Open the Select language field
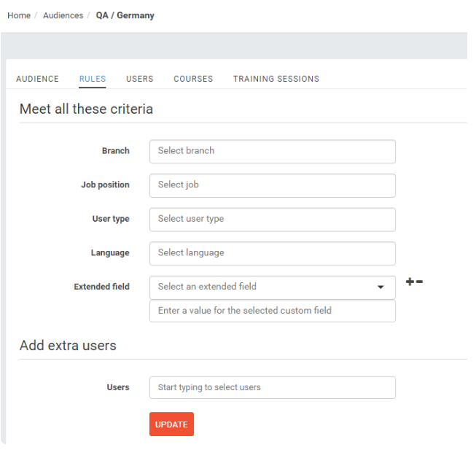The width and height of the screenshot is (476, 450). 273,254
